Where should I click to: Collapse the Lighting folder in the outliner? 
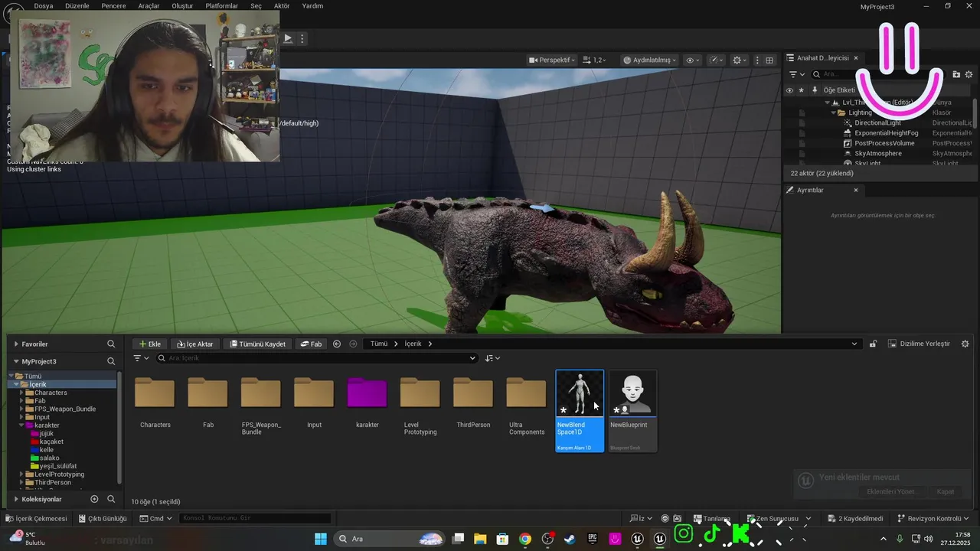834,112
